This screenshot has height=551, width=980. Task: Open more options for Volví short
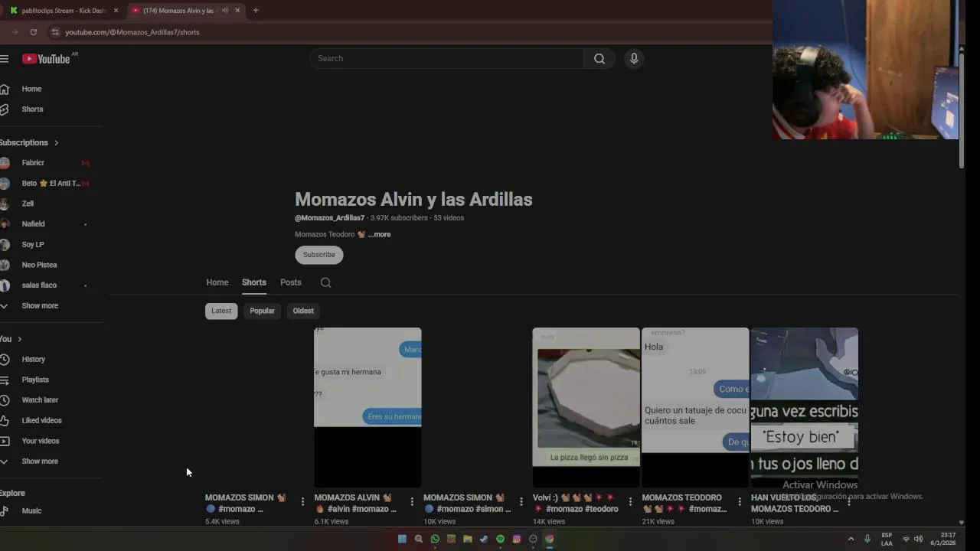630,502
